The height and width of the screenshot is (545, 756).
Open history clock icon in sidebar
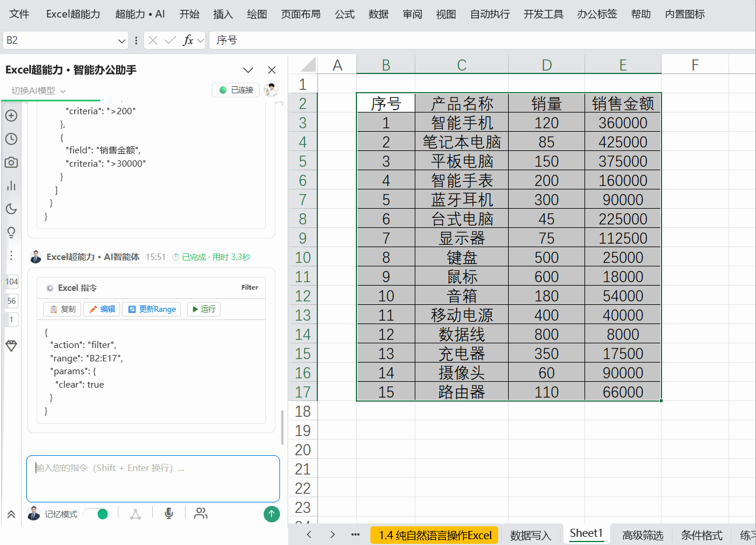11,139
